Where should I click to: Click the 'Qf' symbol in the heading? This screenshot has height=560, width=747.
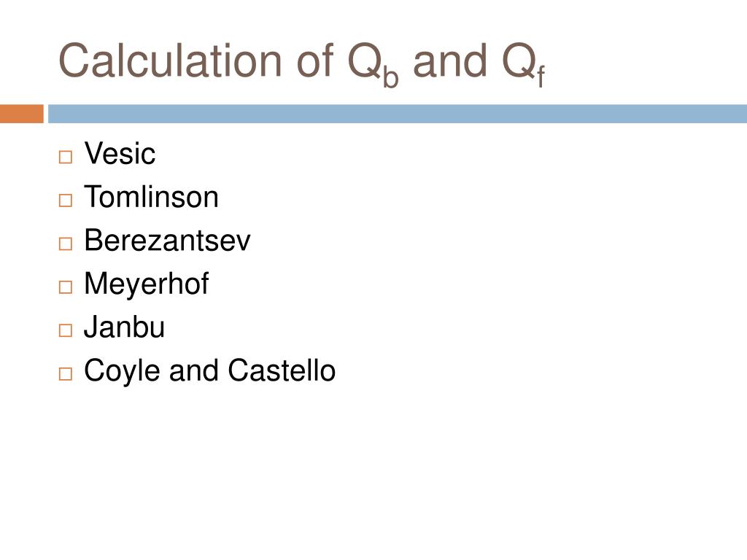point(523,64)
